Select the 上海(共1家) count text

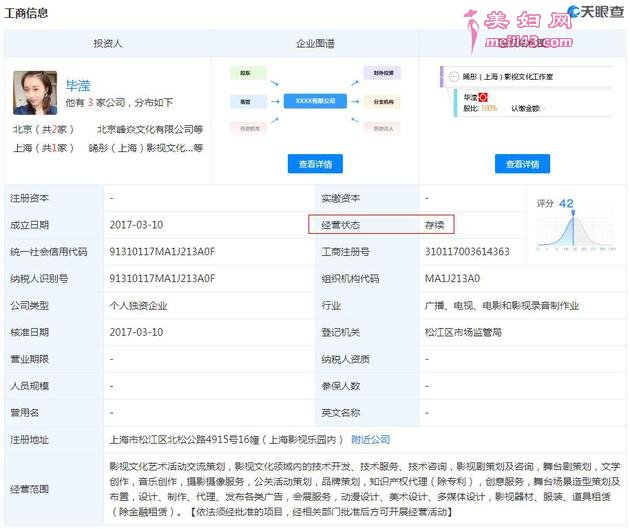point(43,148)
